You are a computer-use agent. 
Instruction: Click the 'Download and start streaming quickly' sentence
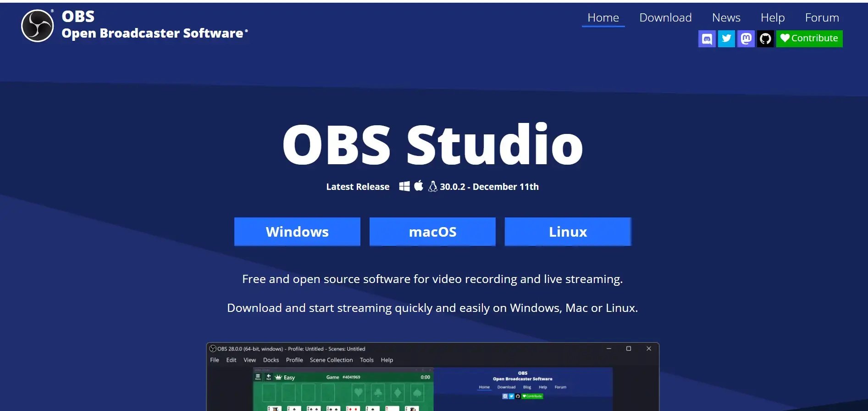432,308
